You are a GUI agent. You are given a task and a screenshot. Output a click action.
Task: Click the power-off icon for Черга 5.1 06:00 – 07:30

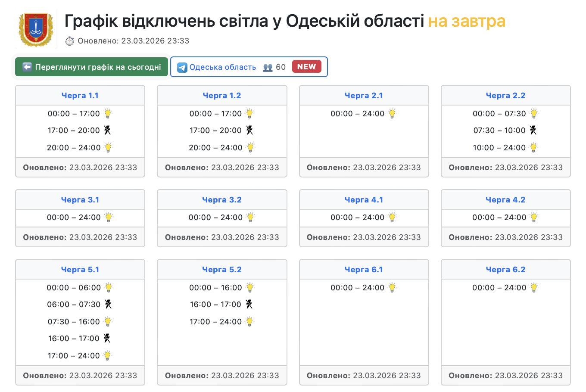point(108,304)
